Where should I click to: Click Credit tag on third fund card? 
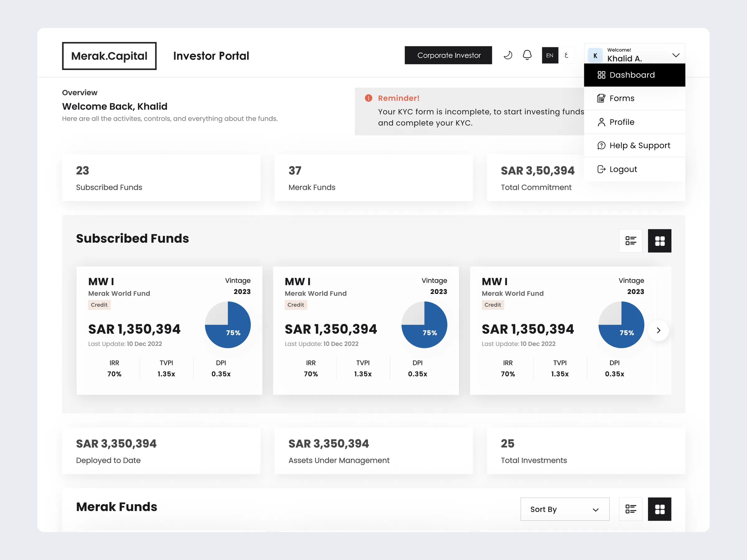point(493,305)
